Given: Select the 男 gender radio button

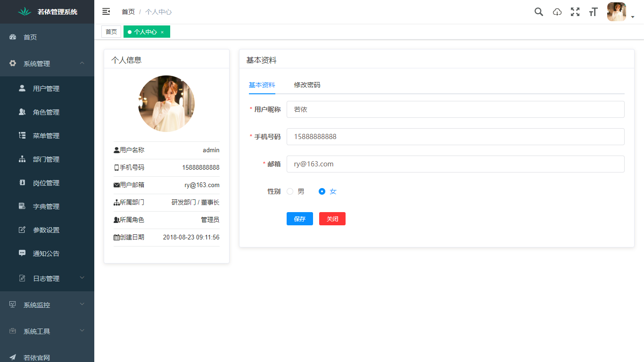Looking at the screenshot, I should point(289,191).
